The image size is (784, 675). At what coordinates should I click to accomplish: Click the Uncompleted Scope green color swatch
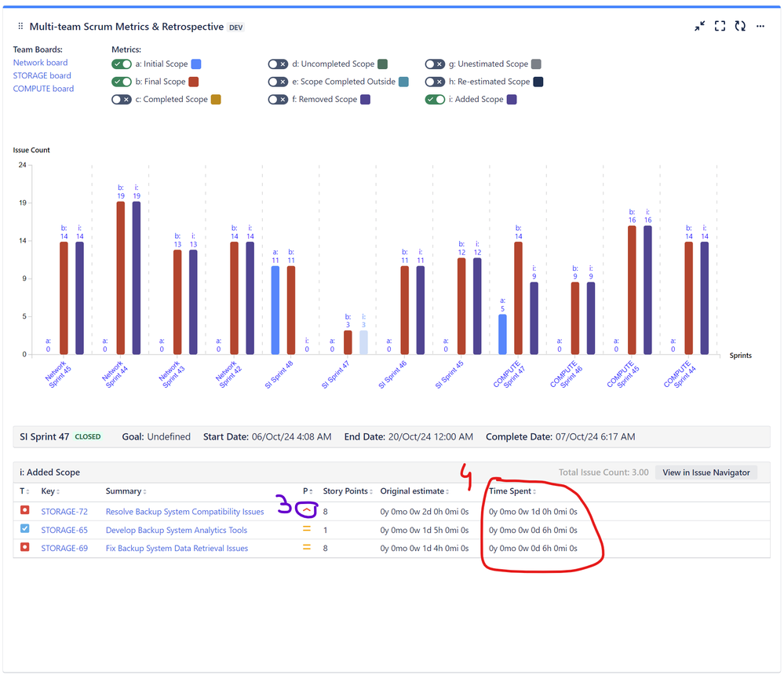tap(382, 64)
